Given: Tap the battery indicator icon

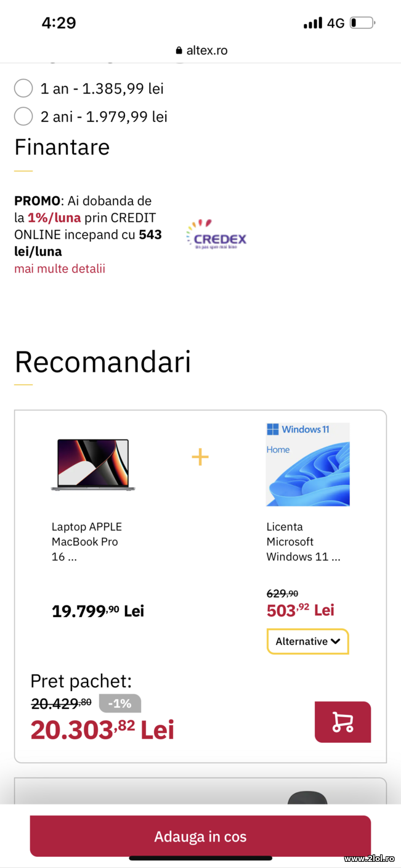Looking at the screenshot, I should tap(361, 22).
